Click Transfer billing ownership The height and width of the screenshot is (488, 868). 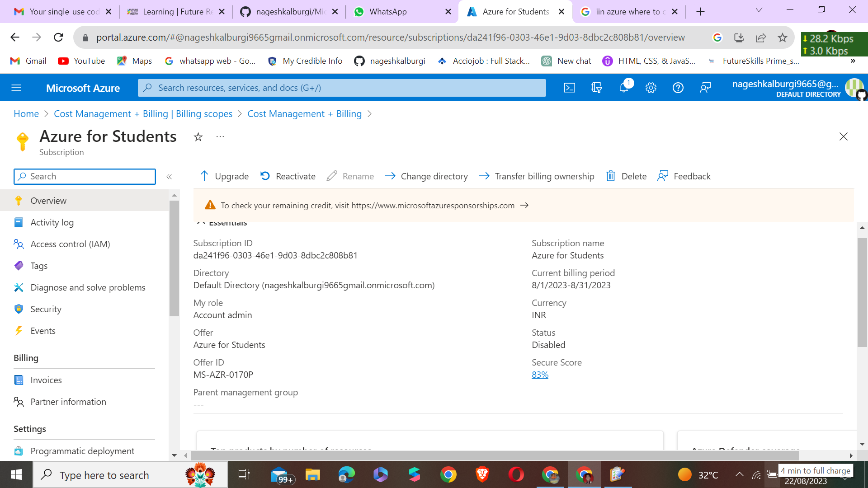[537, 176]
